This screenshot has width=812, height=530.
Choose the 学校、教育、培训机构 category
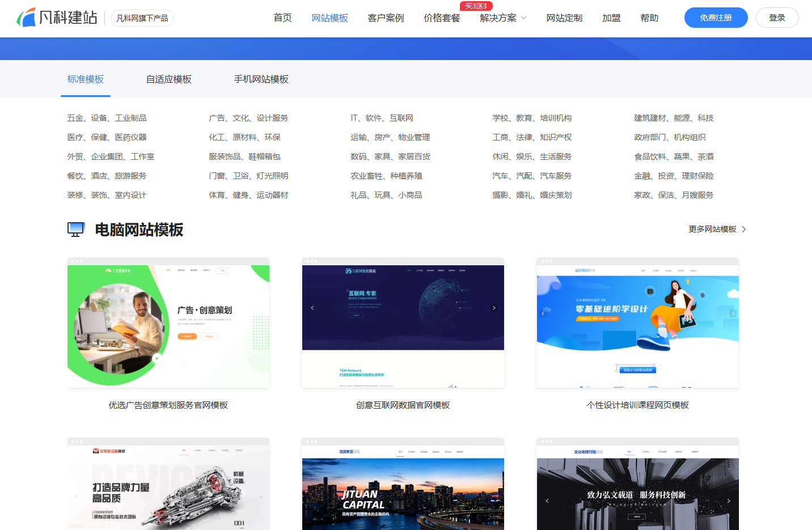point(532,118)
